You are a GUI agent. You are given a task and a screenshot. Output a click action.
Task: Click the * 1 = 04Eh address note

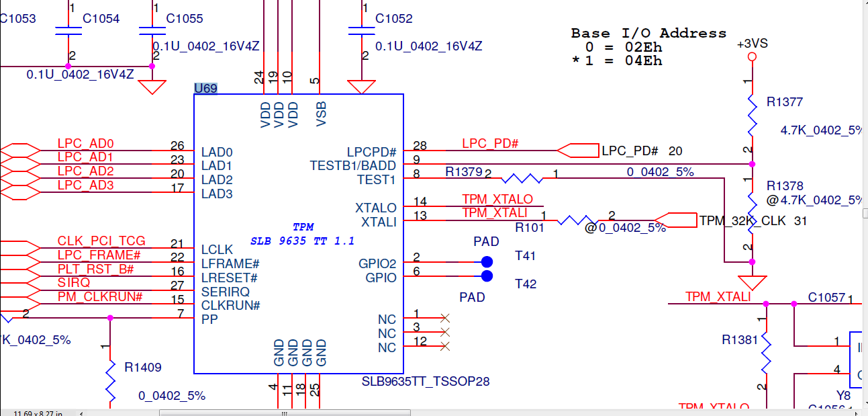(617, 61)
